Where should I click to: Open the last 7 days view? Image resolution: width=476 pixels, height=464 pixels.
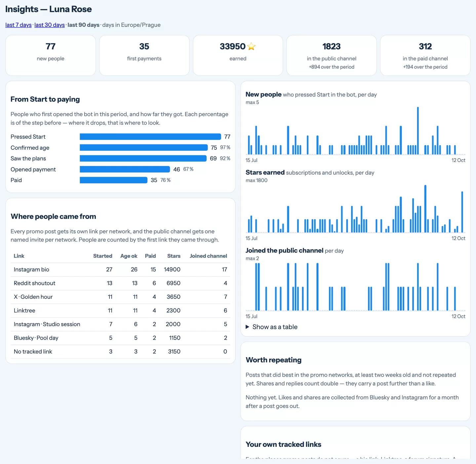pos(19,25)
